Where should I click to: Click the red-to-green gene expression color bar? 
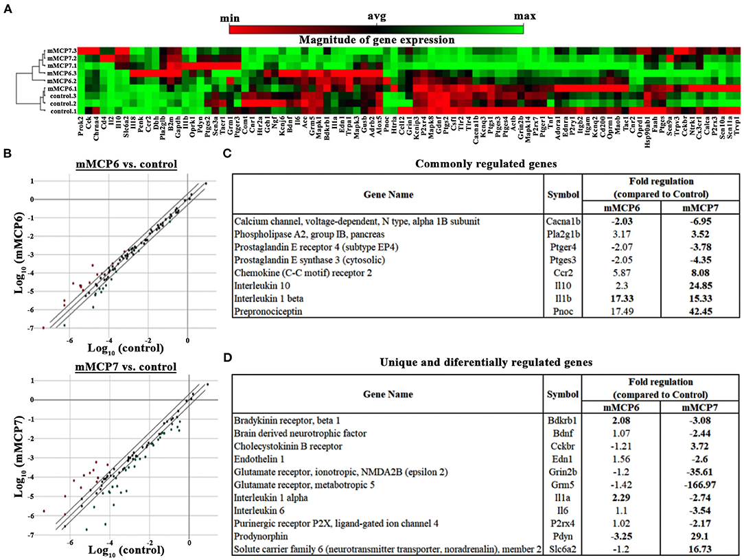376,30
